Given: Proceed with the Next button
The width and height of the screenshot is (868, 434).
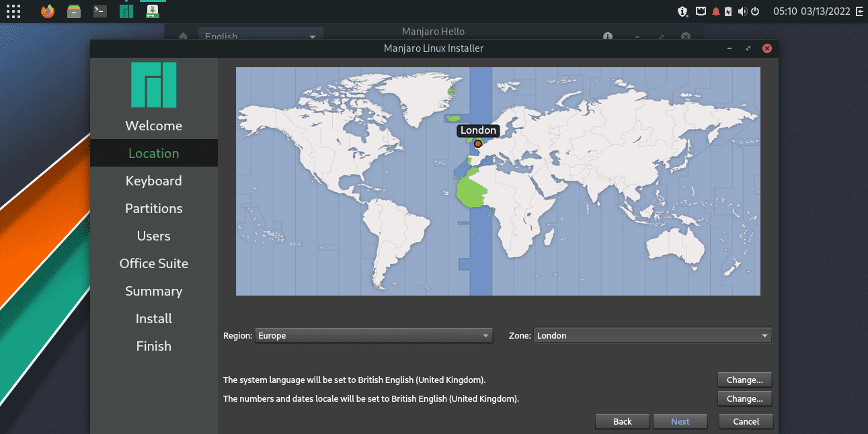Looking at the screenshot, I should tap(680, 421).
